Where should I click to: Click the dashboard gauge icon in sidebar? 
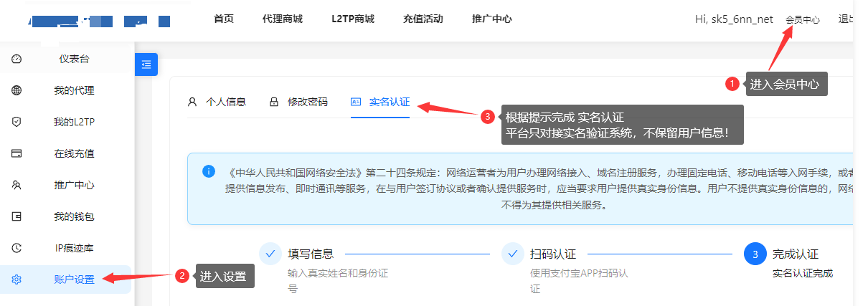16,59
